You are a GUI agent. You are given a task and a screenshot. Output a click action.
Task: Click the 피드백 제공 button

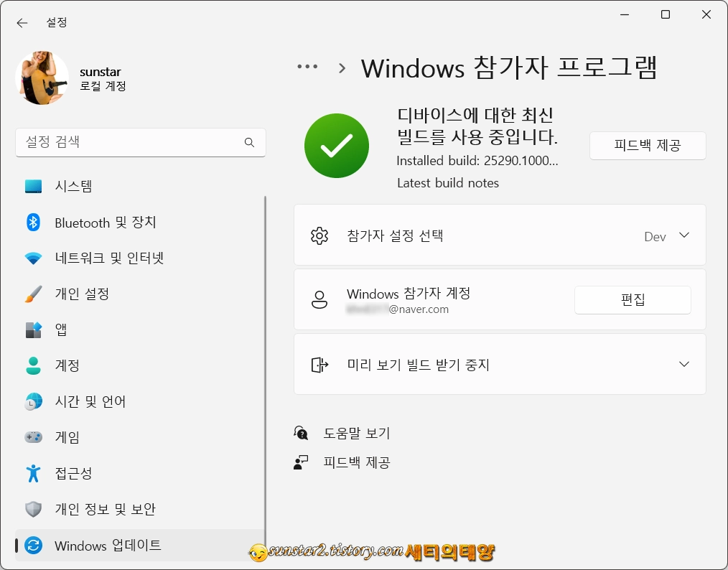click(648, 146)
